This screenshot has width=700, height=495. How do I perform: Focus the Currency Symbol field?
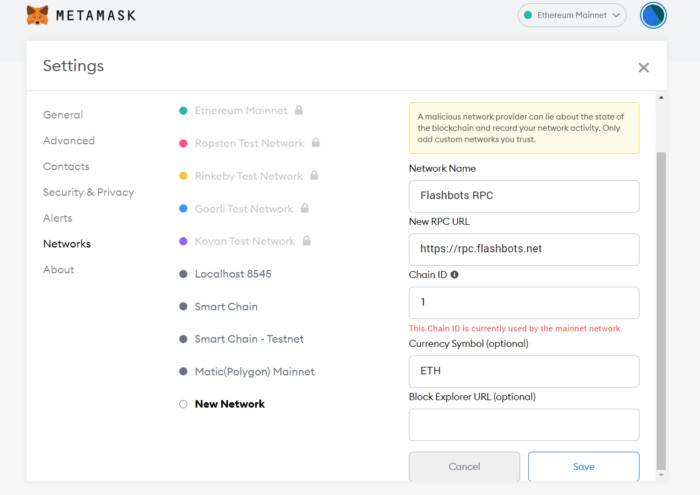524,371
